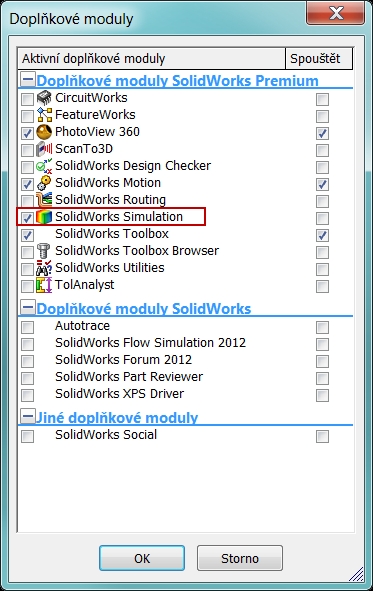This screenshot has height=591, width=373.
Task: Enable the FeatureWorks active checkbox
Action: pos(27,116)
